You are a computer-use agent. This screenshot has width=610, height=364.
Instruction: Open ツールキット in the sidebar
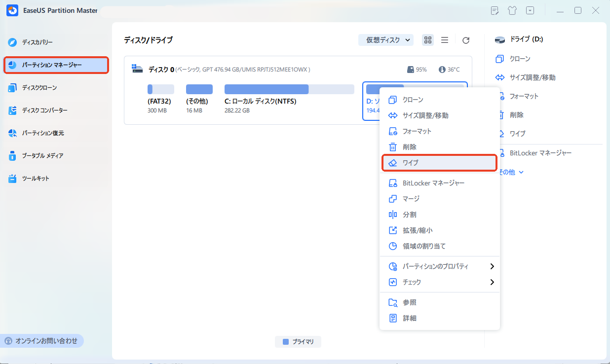point(35,179)
